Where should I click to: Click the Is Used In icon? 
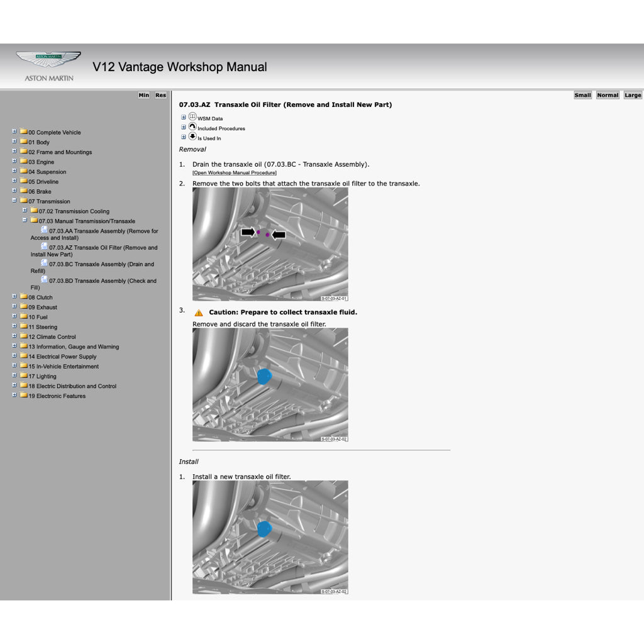click(x=192, y=137)
